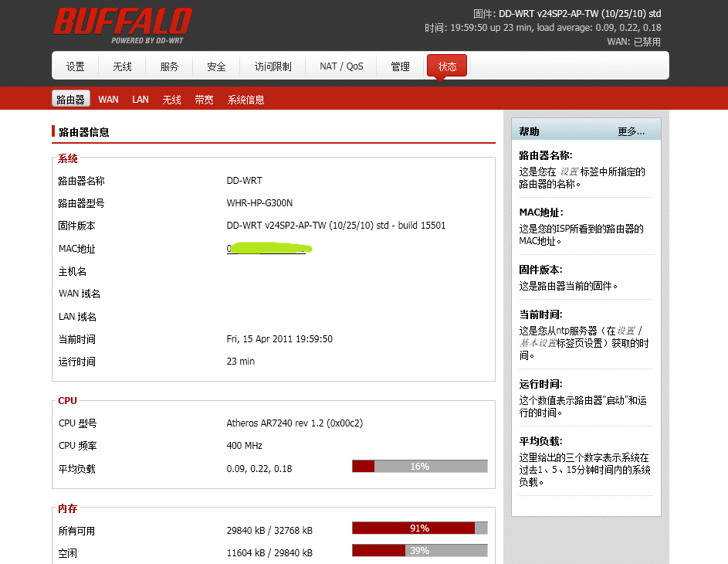Screen dimensions: 728x564
Task: Click the 平均负载 help heading
Action: click(x=540, y=441)
